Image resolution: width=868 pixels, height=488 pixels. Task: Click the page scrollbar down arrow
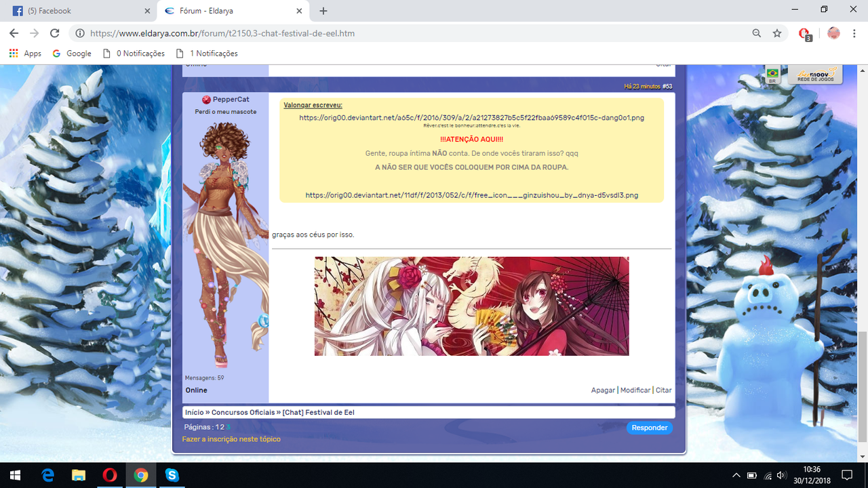pos(863,457)
